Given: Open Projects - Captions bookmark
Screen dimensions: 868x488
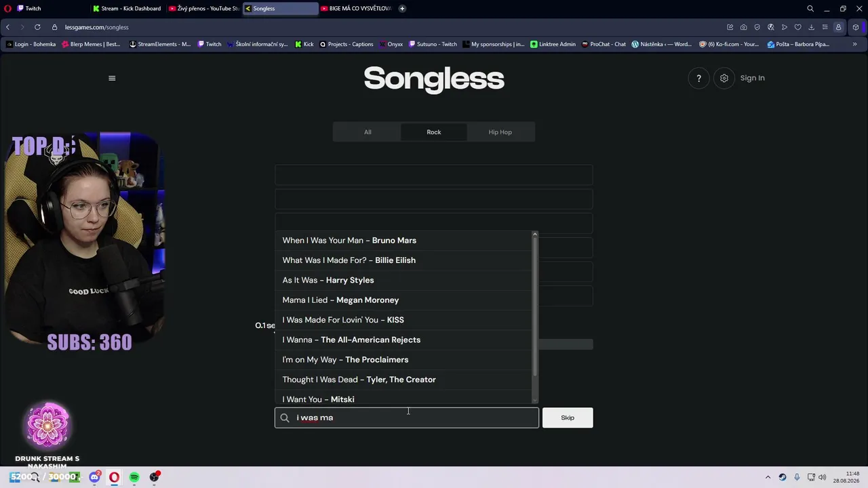Looking at the screenshot, I should coord(347,44).
